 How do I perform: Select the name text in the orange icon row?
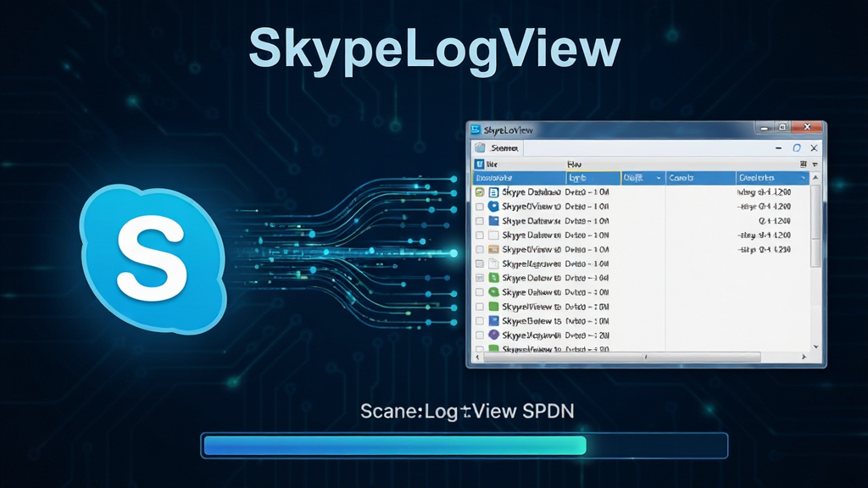(x=531, y=250)
